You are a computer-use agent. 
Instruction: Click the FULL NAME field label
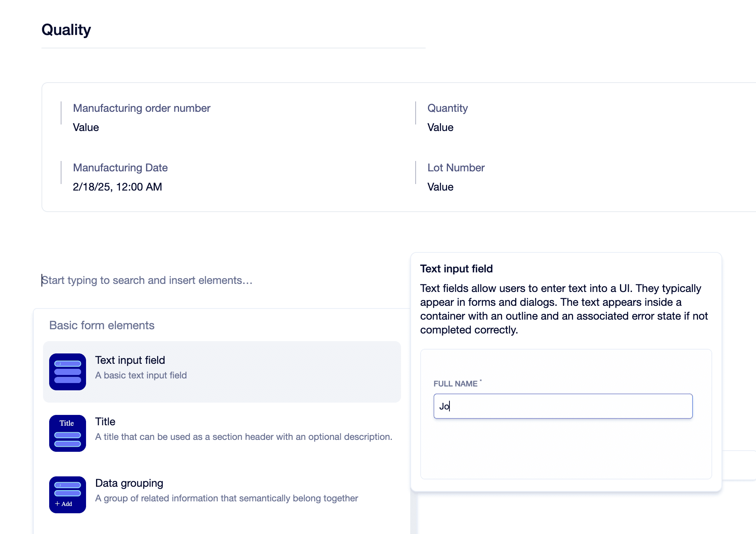coord(456,384)
